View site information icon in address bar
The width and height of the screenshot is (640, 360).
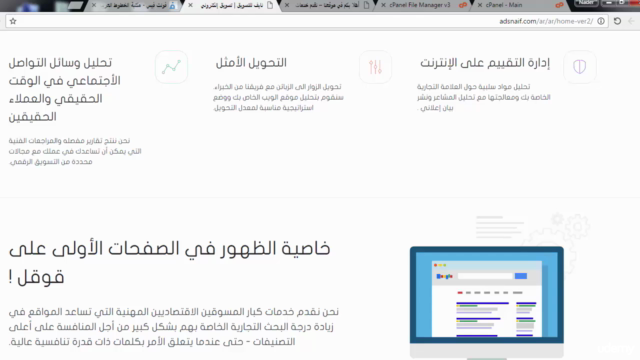tap(601, 21)
